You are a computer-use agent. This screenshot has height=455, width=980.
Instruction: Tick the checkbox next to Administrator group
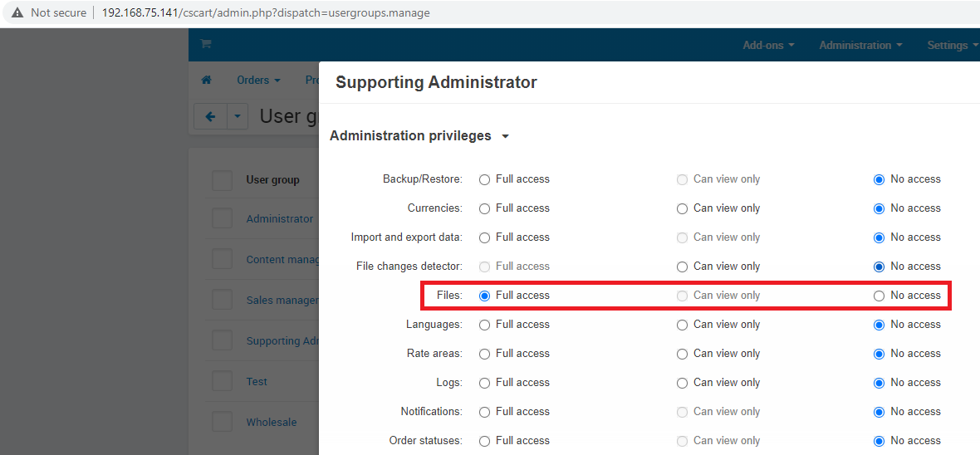pyautogui.click(x=222, y=218)
